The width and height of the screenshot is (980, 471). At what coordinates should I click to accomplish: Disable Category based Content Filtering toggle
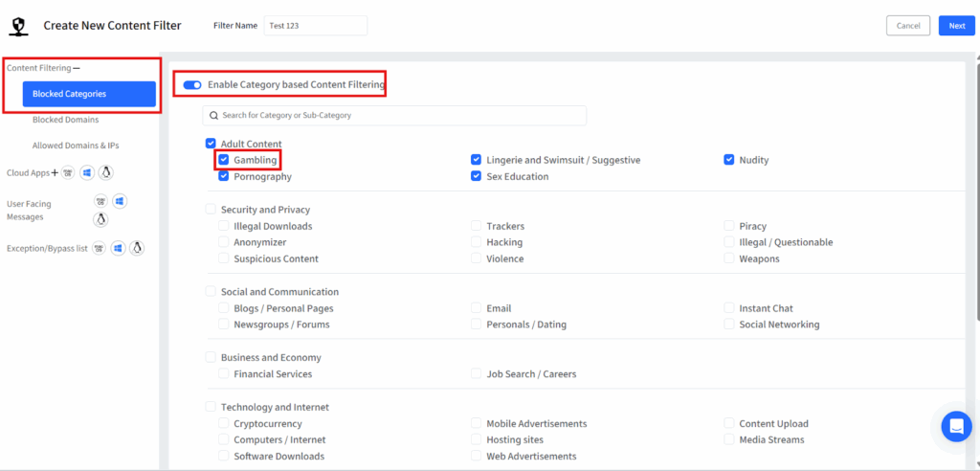click(x=192, y=85)
